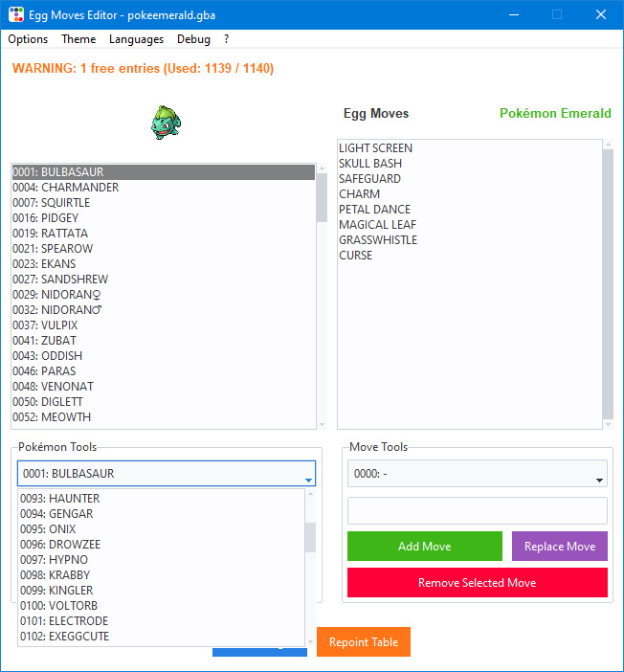Image resolution: width=624 pixels, height=672 pixels.
Task: Open the Languages menu
Action: click(x=136, y=39)
